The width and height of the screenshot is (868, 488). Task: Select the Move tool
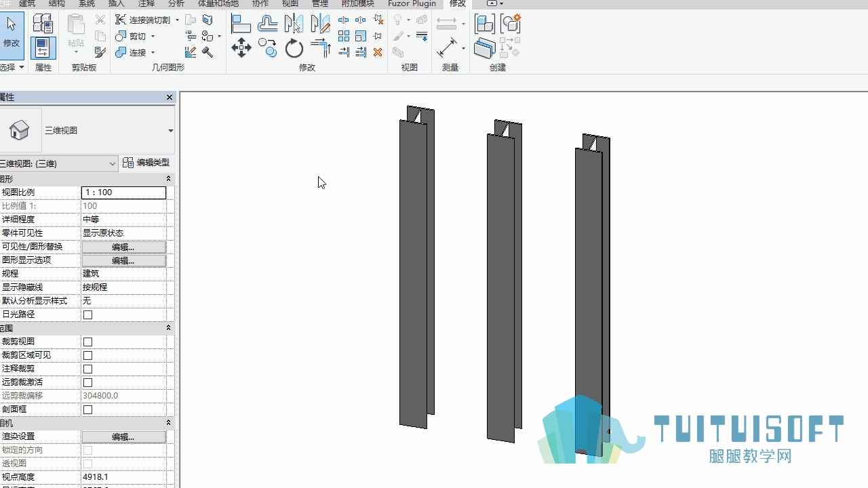[241, 48]
